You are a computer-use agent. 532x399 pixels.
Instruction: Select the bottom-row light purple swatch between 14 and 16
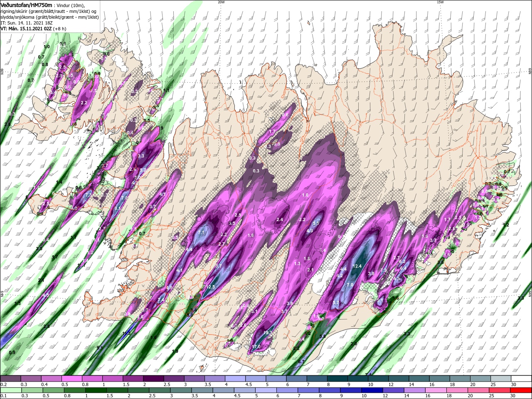415,390
